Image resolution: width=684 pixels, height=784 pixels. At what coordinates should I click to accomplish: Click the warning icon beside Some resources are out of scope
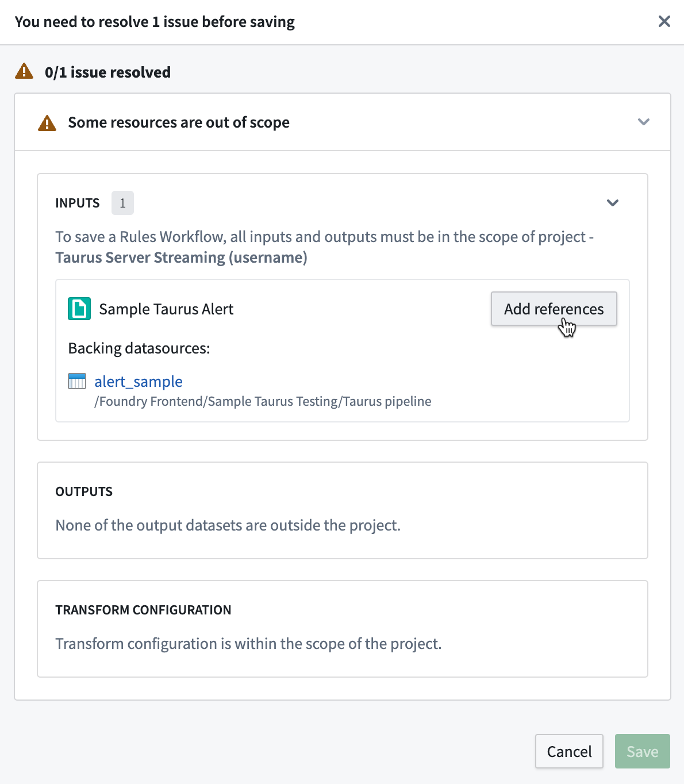point(47,122)
